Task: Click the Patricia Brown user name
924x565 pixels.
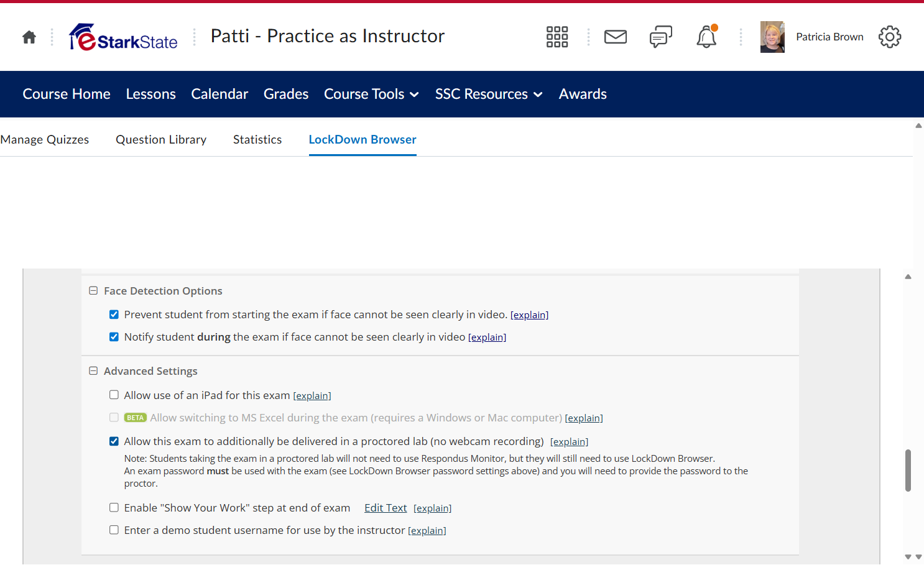Action: (829, 37)
